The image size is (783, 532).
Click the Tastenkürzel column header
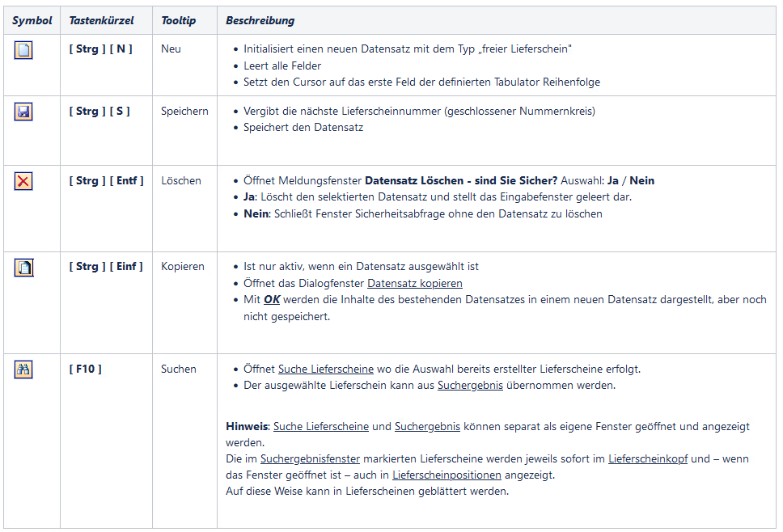(x=101, y=20)
